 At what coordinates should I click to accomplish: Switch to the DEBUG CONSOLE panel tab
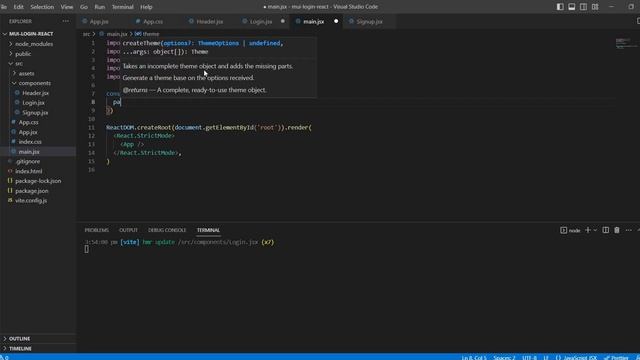coord(167,230)
